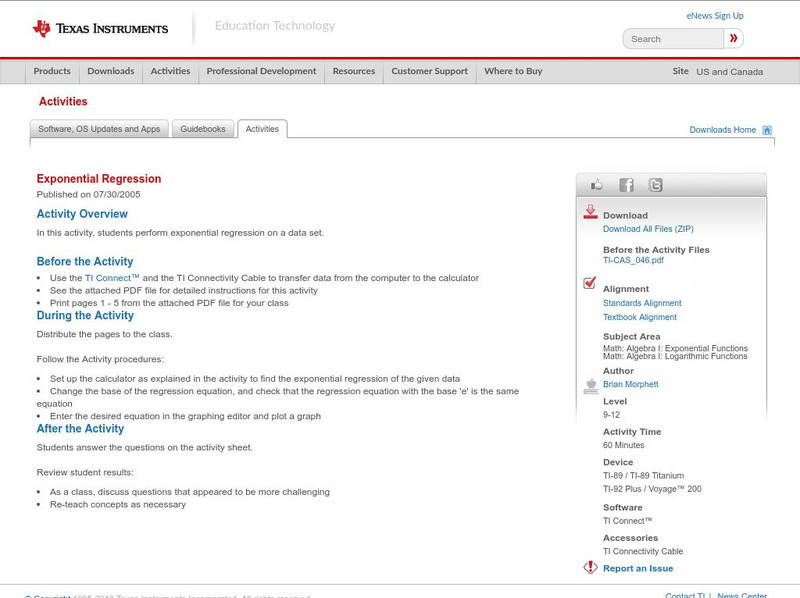Screen dimensions: 800x598
Task: Click 'Published on 07/30/2005' text
Action: click(88, 194)
